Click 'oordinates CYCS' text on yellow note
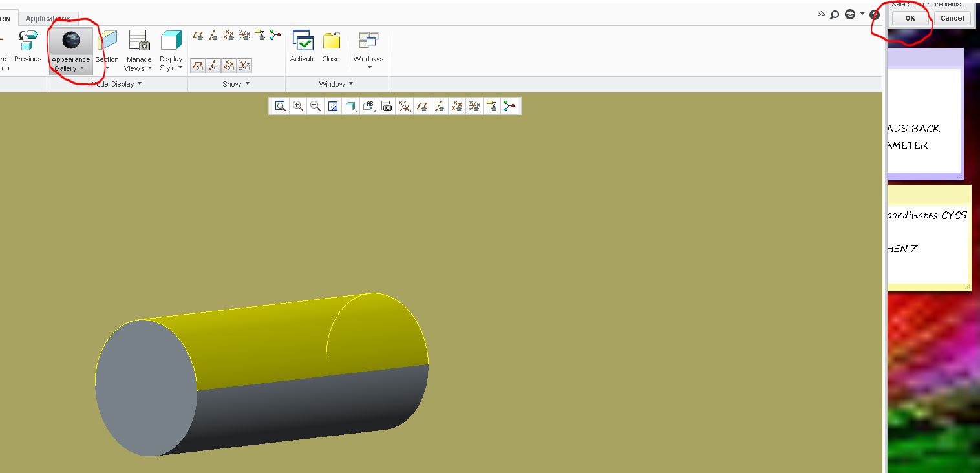 [x=928, y=215]
